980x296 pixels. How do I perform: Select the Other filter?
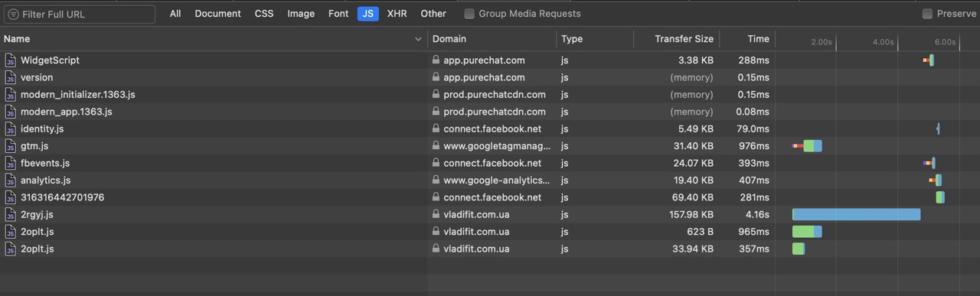pos(433,14)
